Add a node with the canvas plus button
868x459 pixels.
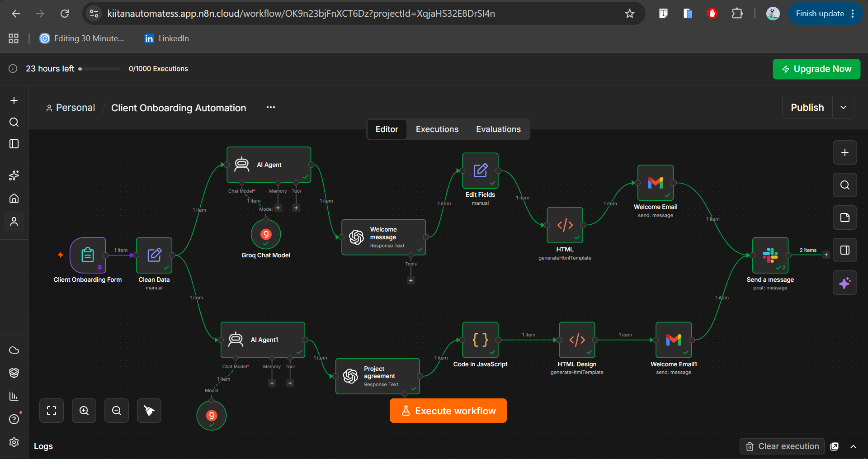(x=845, y=152)
